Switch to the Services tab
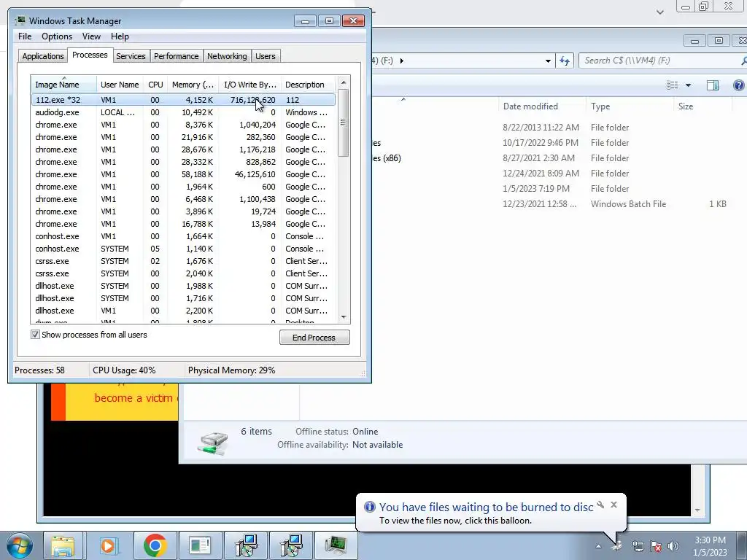Viewport: 747px width, 560px height. pyautogui.click(x=131, y=56)
